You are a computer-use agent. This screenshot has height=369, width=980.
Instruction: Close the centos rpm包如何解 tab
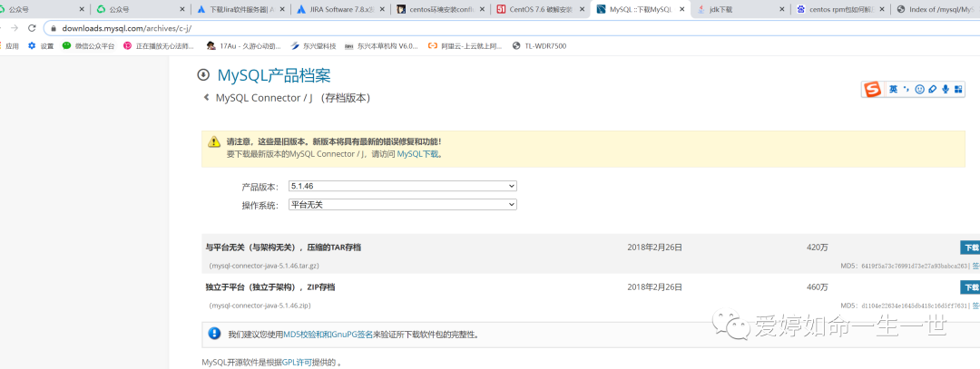(883, 9)
